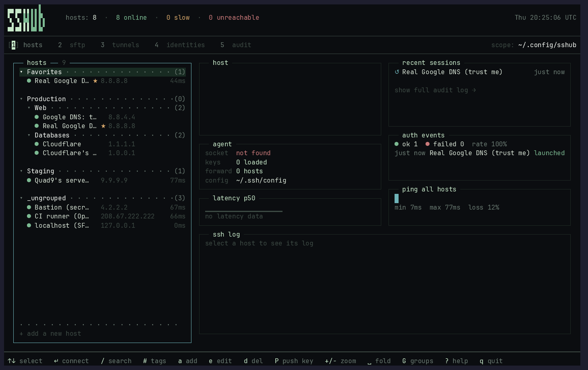
Task: Collapse the Databases subgroup
Action: point(29,135)
